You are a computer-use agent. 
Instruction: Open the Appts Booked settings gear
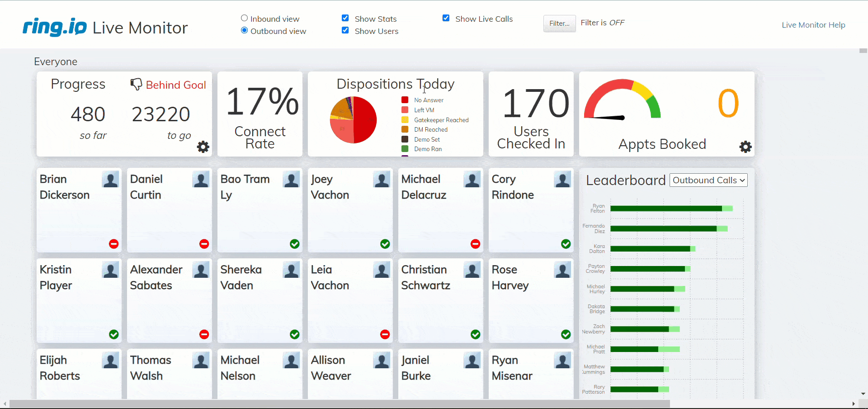(x=745, y=147)
